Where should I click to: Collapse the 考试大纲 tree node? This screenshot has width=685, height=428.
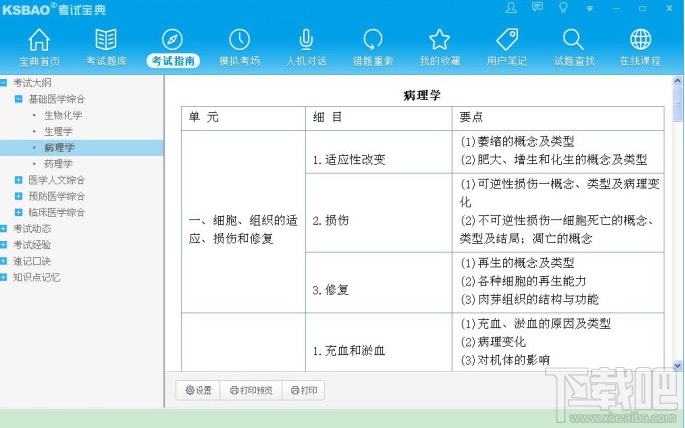[x=3, y=82]
